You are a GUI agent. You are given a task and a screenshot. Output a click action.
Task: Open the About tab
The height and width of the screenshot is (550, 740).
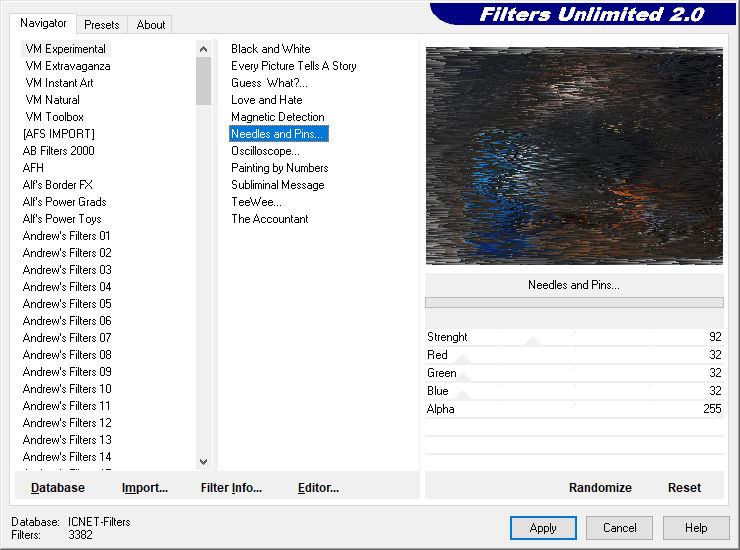click(x=151, y=25)
